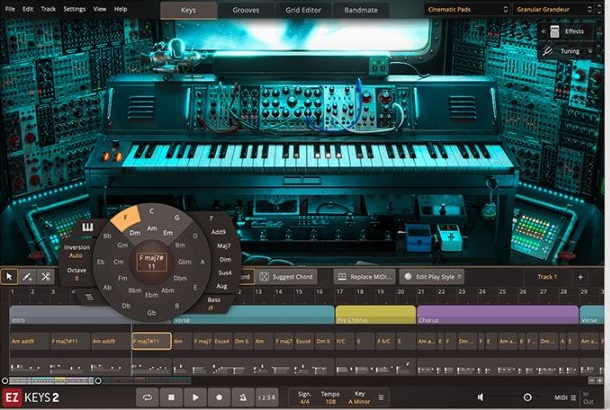The image size is (610, 410).
Task: Switch to the Grooves tab
Action: tap(245, 10)
